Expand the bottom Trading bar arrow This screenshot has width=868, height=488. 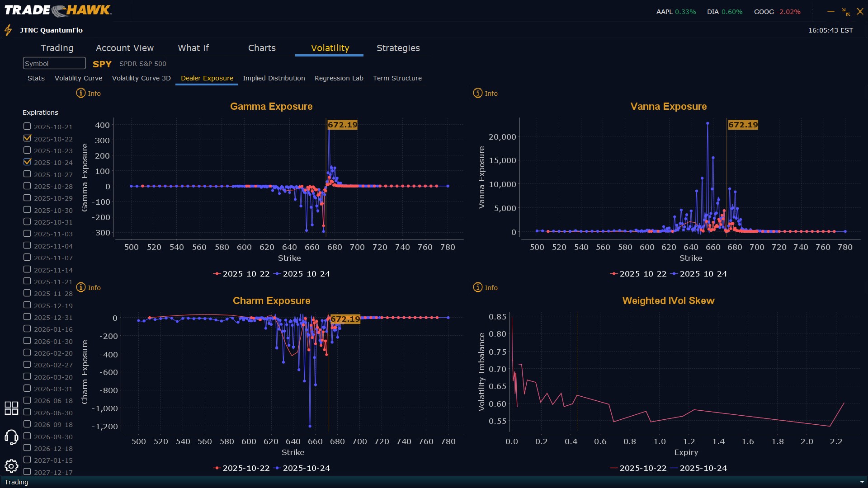[x=862, y=482]
